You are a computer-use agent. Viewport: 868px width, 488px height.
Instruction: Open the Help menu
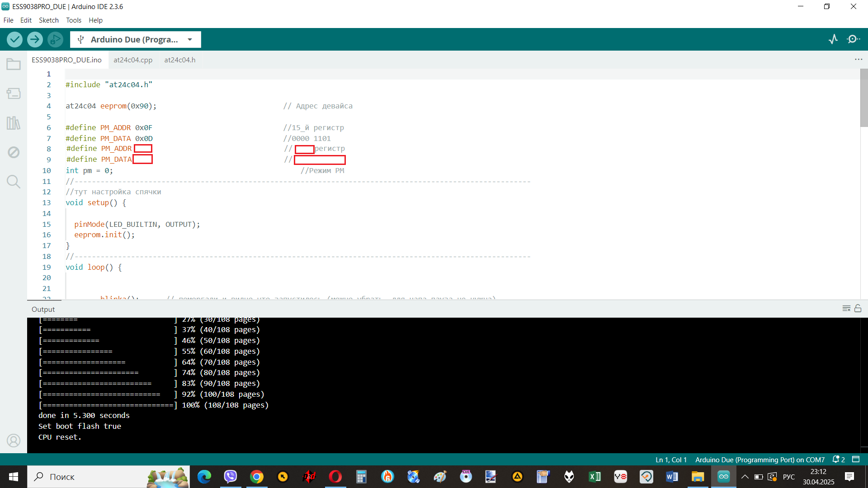[95, 20]
